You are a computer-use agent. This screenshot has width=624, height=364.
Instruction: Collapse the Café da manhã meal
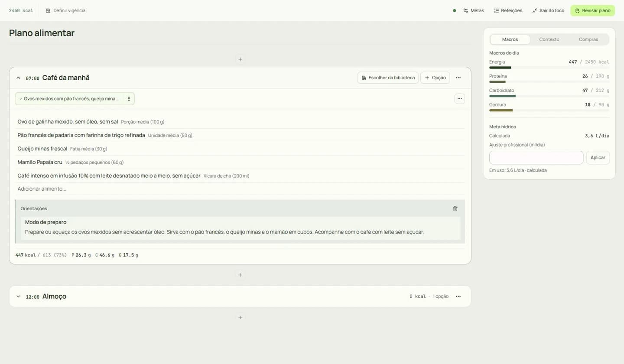pos(18,78)
